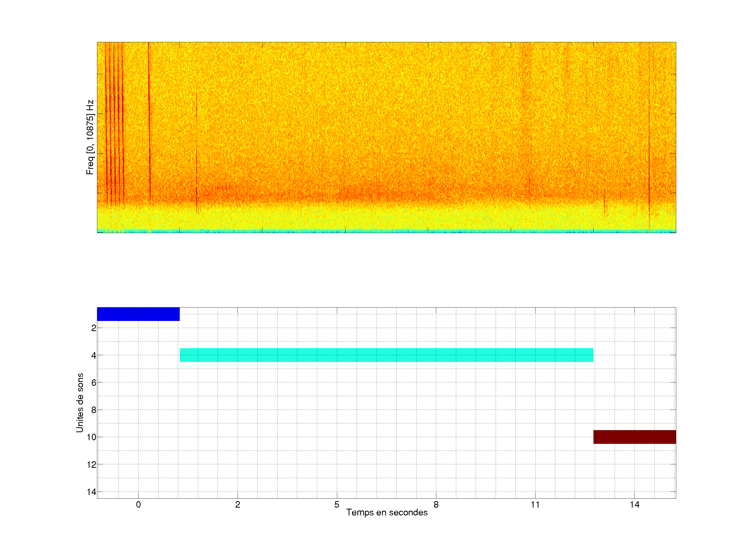The height and width of the screenshot is (560, 747).
Task: Click y-axis tick label 4
Action: tap(94, 355)
